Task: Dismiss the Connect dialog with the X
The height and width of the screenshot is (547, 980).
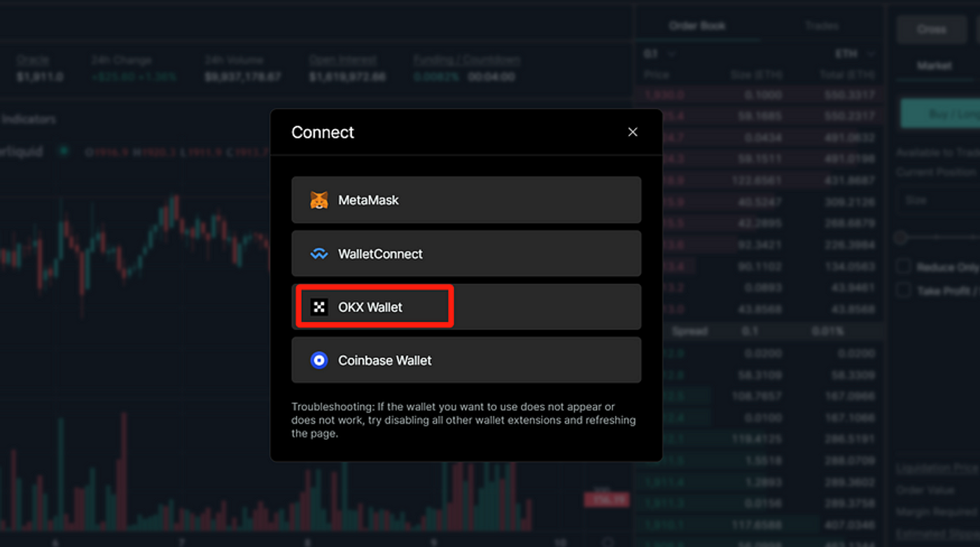Action: coord(633,132)
